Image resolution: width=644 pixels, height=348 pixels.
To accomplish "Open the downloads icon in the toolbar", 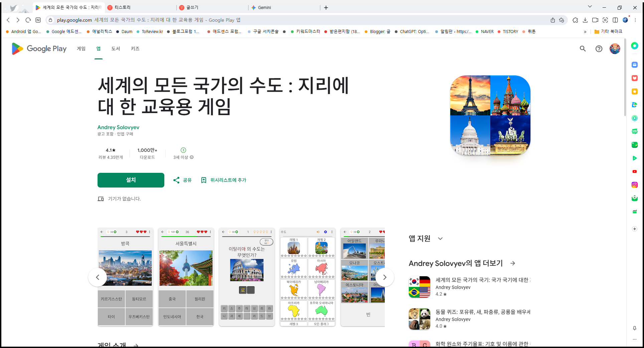I will pyautogui.click(x=585, y=20).
